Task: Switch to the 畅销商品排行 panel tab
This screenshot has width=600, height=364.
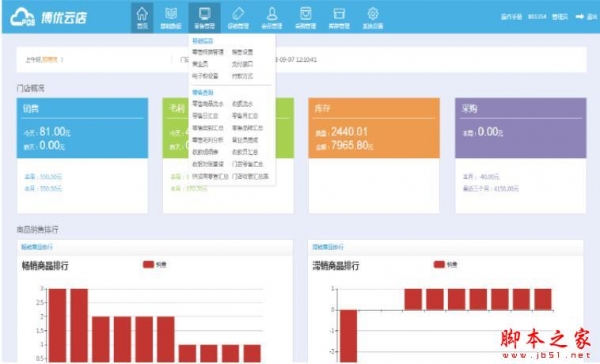Action: click(37, 247)
